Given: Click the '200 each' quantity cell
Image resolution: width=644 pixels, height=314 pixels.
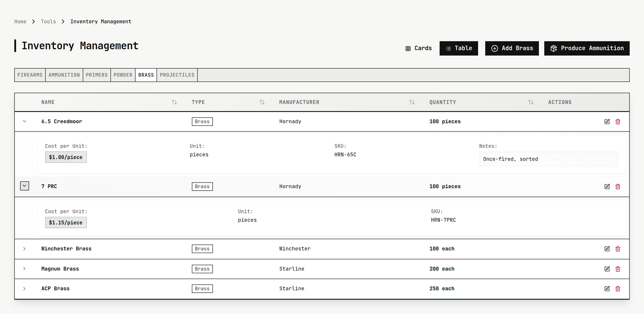Looking at the screenshot, I should click(x=442, y=269).
